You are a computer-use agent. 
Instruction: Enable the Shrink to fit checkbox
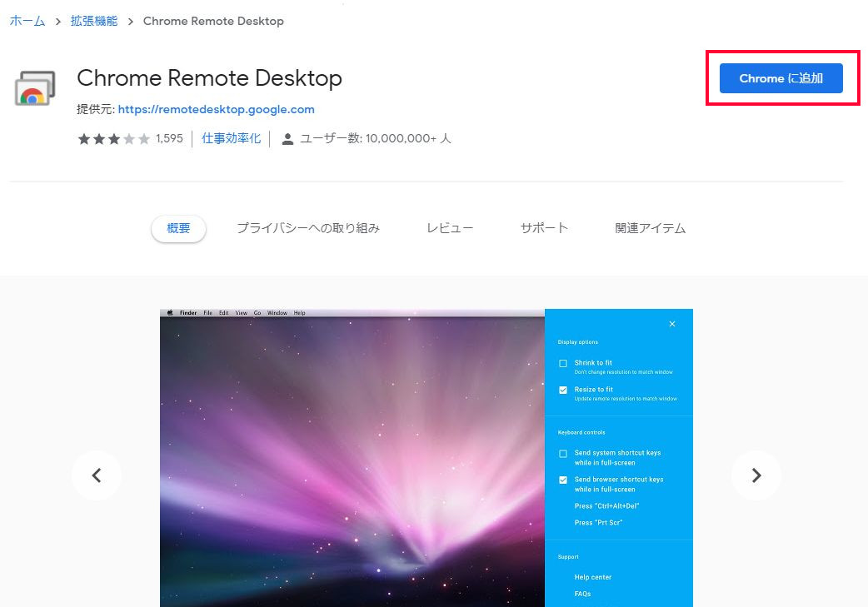click(561, 363)
